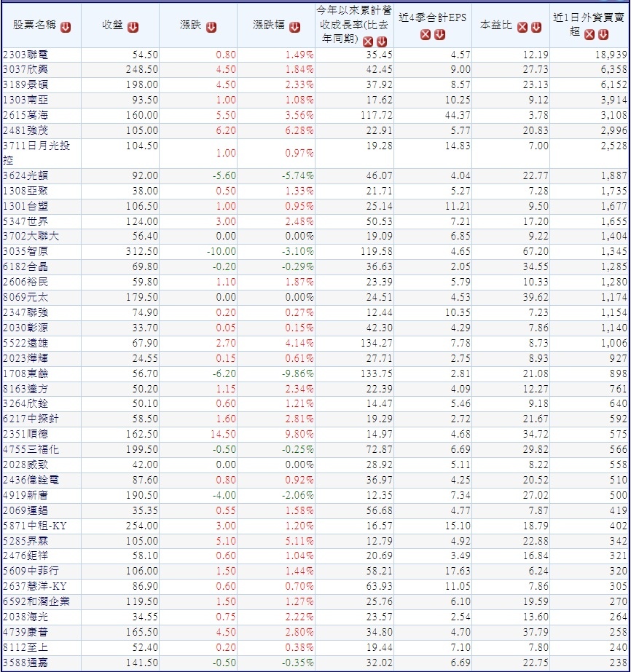Click closing price 254.00
The image size is (631, 672).
point(142,526)
